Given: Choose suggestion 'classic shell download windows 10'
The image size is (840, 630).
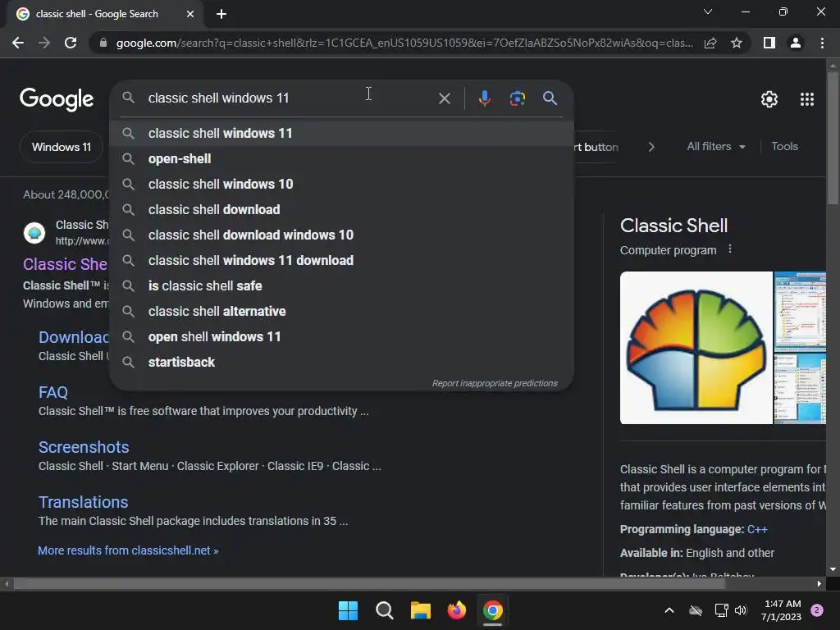Looking at the screenshot, I should (x=342, y=235).
